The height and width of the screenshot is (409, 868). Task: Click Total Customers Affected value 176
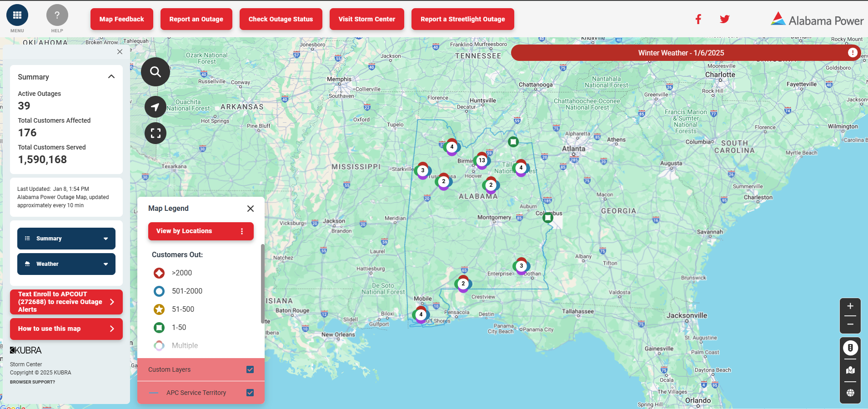coord(27,133)
